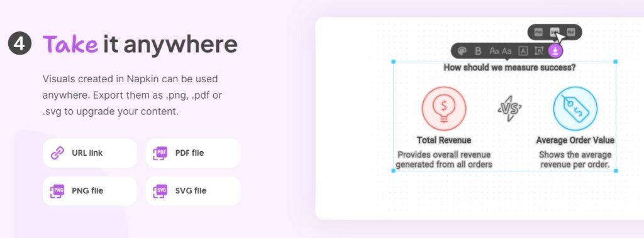Select the PDF file option card
Screen dimensions: 644x238
tap(193, 153)
